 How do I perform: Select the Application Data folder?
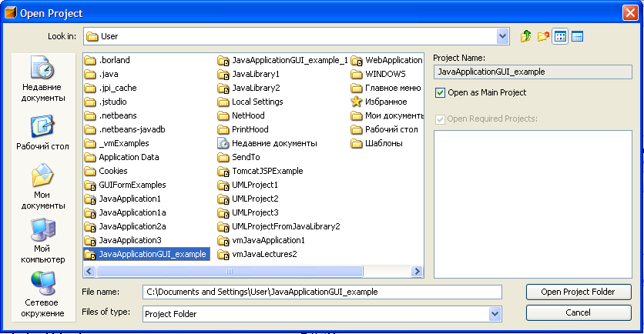tap(122, 157)
